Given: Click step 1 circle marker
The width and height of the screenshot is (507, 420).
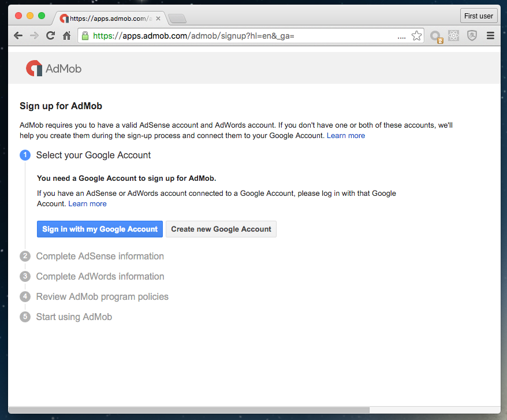Looking at the screenshot, I should pyautogui.click(x=25, y=155).
